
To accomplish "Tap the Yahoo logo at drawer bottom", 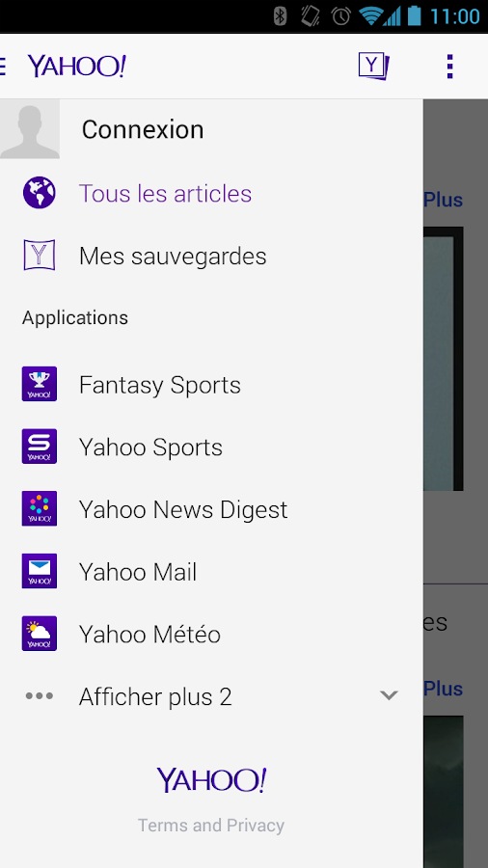I will [211, 780].
